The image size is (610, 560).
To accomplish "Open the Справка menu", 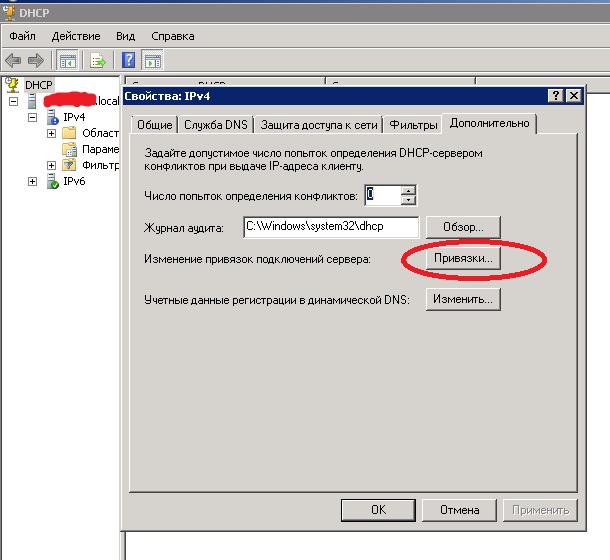I will pyautogui.click(x=173, y=36).
